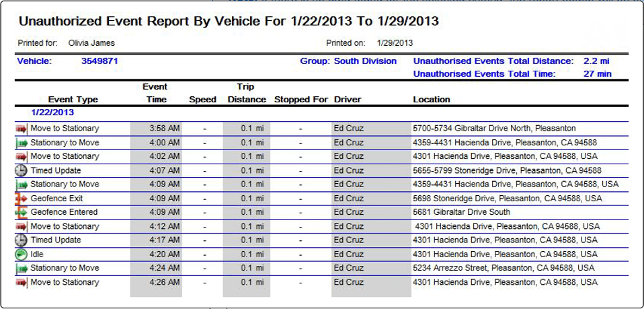Screen dimensions: 644x309
Task: Click the Event Type column header
Action: (73, 100)
